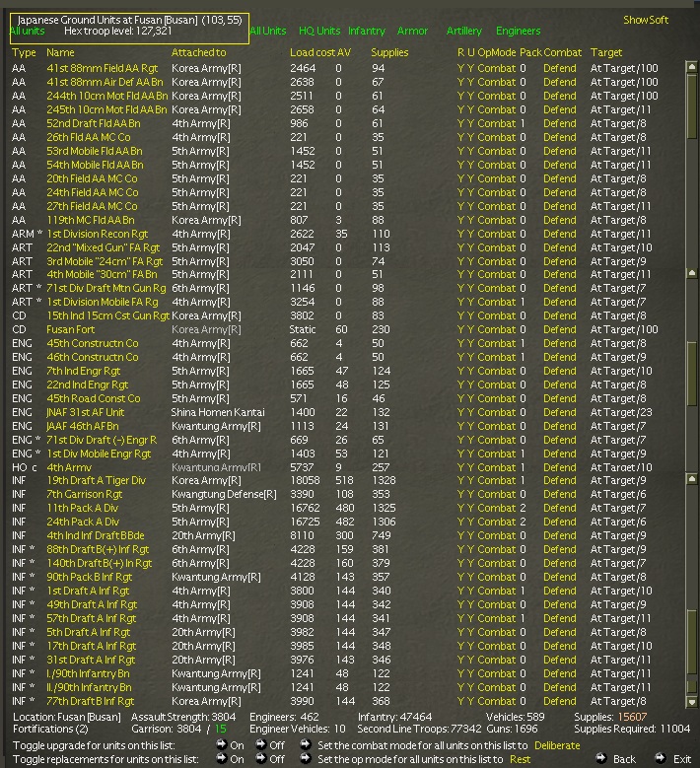Show only Engineers units
700x768 pixels.
(x=518, y=31)
